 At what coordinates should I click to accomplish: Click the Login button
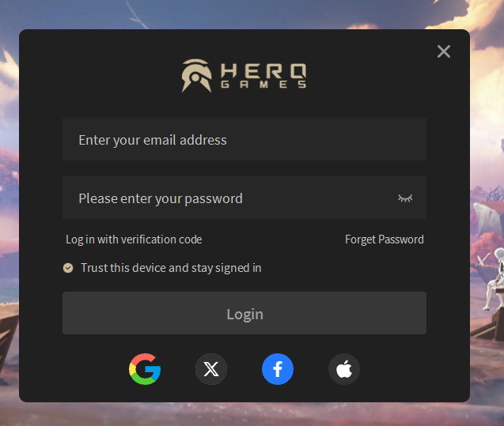(244, 313)
